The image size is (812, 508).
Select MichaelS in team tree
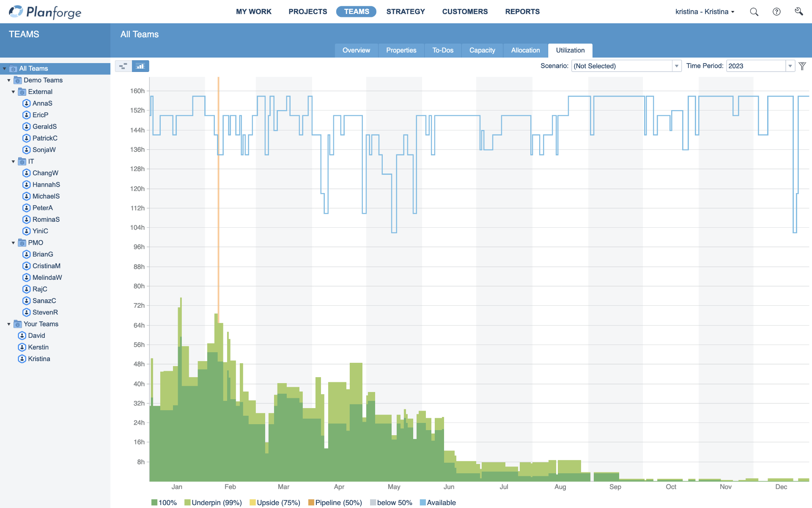46,196
